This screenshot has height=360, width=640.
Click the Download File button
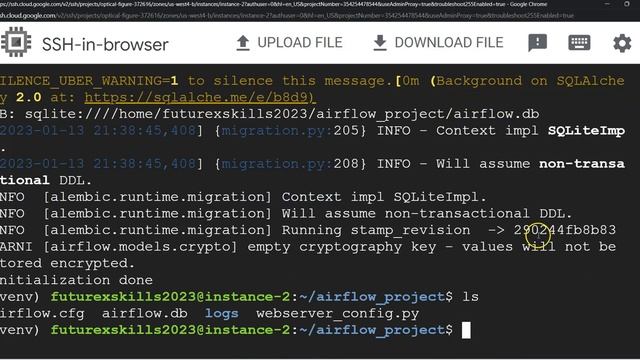pos(438,42)
